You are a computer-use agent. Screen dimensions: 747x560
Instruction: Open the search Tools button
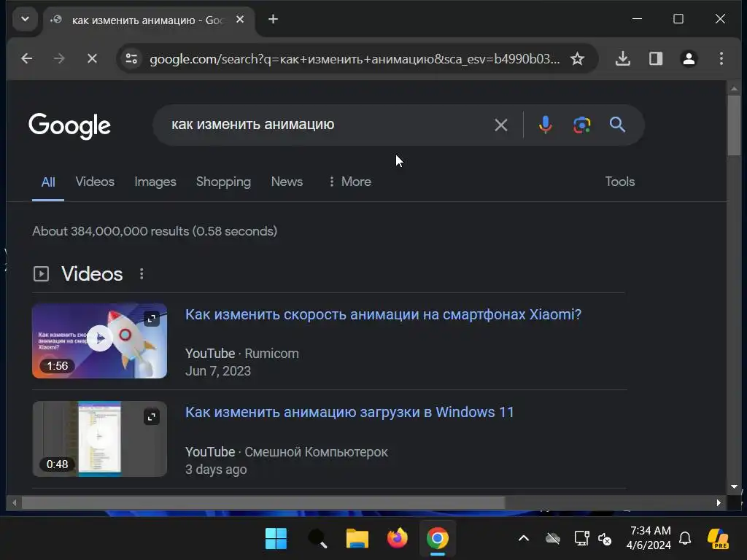[x=620, y=182]
